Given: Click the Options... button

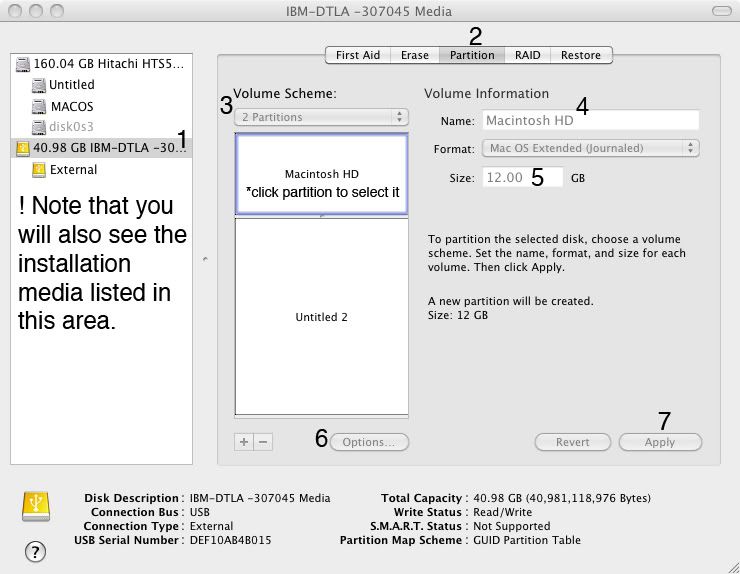Looking at the screenshot, I should [369, 442].
